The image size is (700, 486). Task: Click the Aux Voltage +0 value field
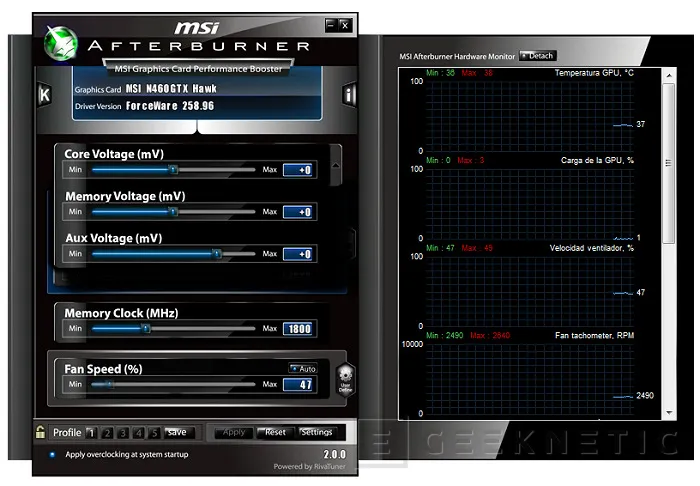298,253
